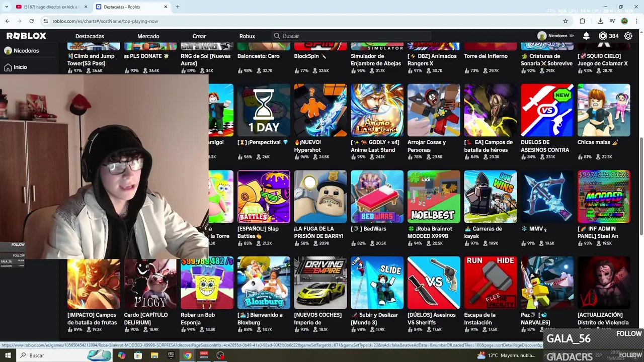Viewport: 644px width, 362px height.
Task: Reload the Roblox page
Action: coord(31,21)
